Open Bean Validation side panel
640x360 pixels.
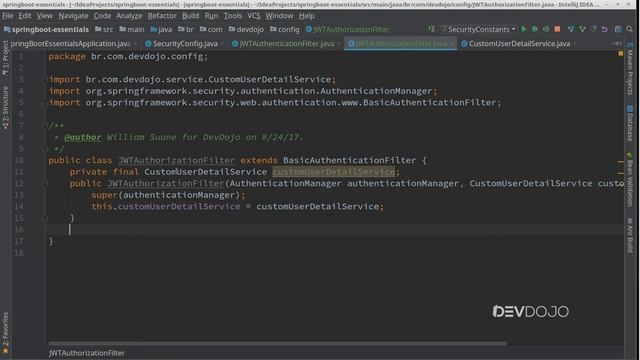630,180
